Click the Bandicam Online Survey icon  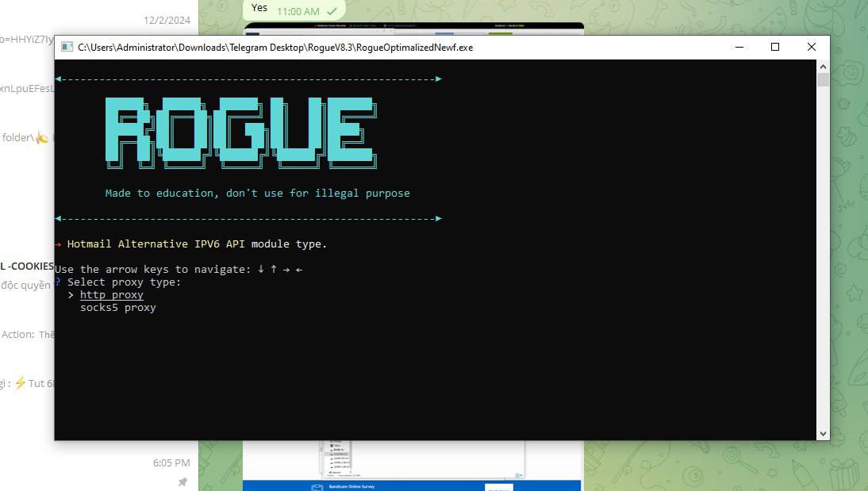[317, 486]
